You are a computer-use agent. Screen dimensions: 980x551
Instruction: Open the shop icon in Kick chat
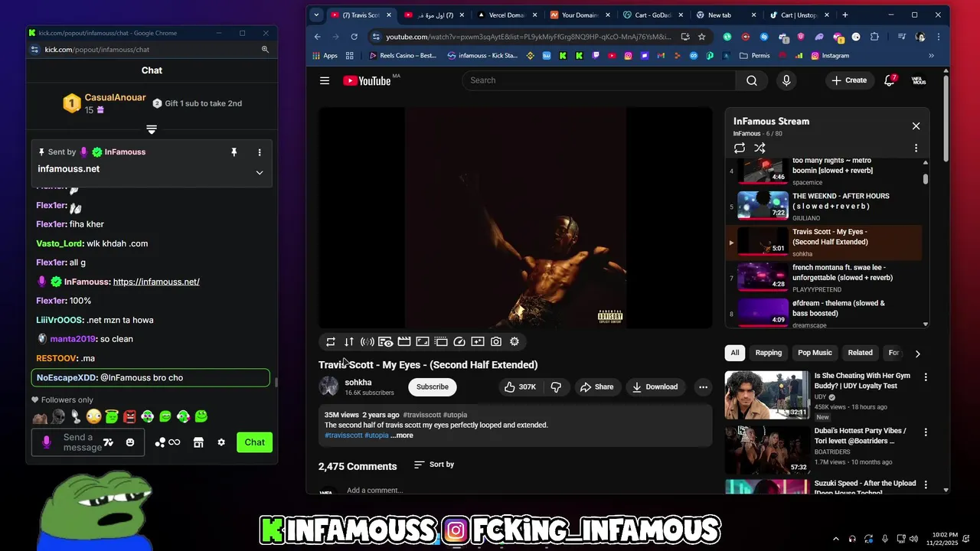(198, 442)
